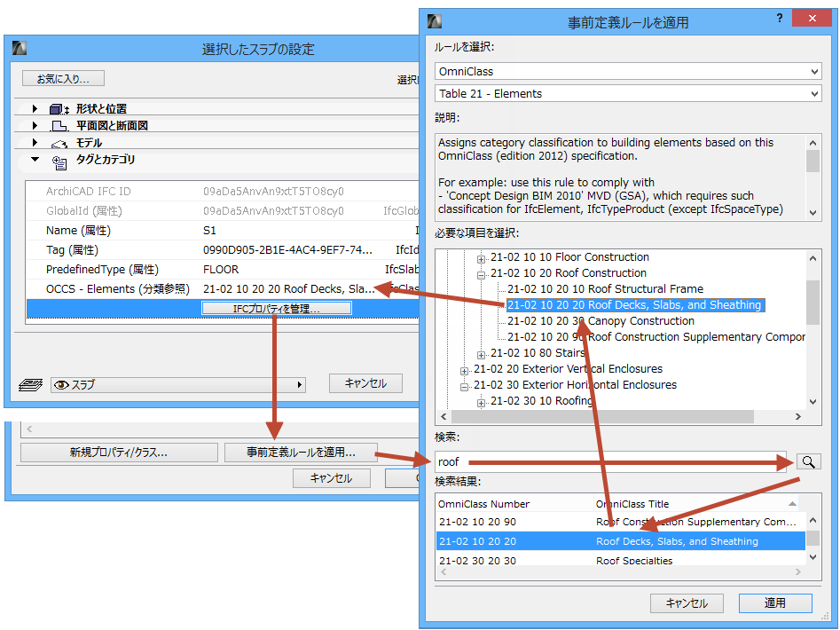Toggle the eye icon on スラブ layer
840x630 pixels.
point(61,384)
